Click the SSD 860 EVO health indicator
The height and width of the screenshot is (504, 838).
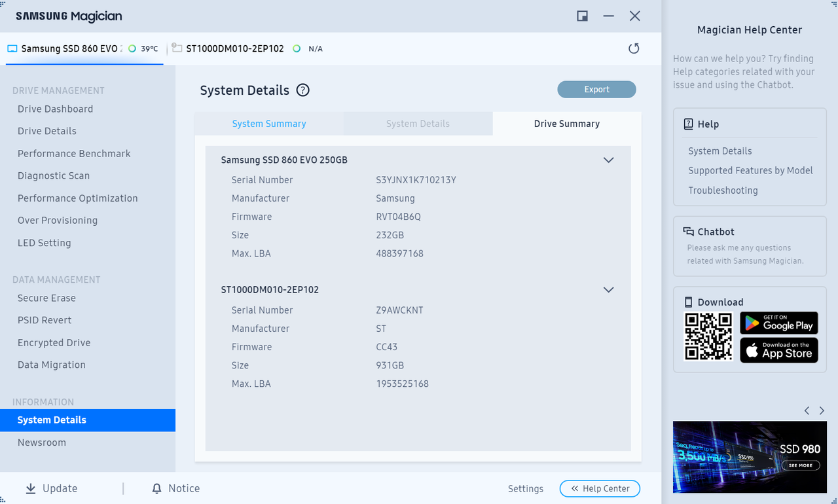coord(132,48)
